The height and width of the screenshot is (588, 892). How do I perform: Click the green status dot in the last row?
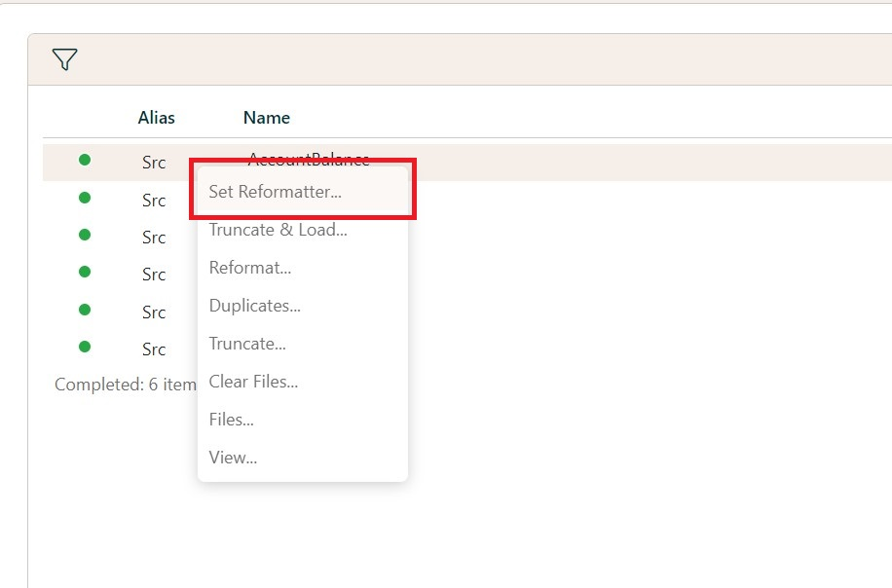[85, 347]
